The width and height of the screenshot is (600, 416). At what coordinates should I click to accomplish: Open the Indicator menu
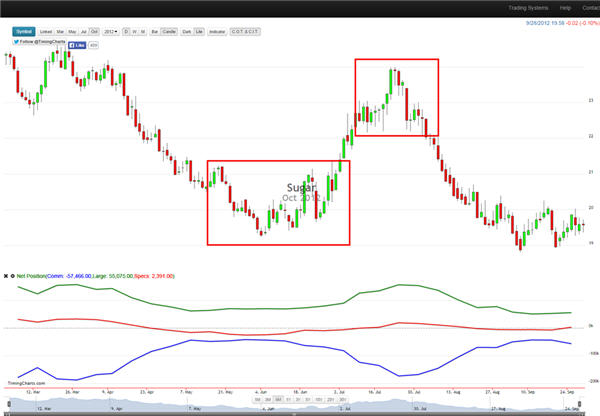coord(217,32)
